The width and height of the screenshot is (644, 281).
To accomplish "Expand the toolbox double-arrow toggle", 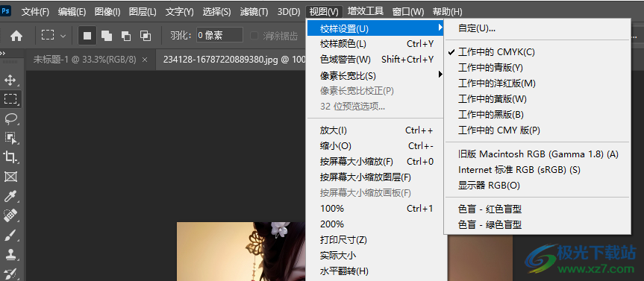I will (2, 54).
